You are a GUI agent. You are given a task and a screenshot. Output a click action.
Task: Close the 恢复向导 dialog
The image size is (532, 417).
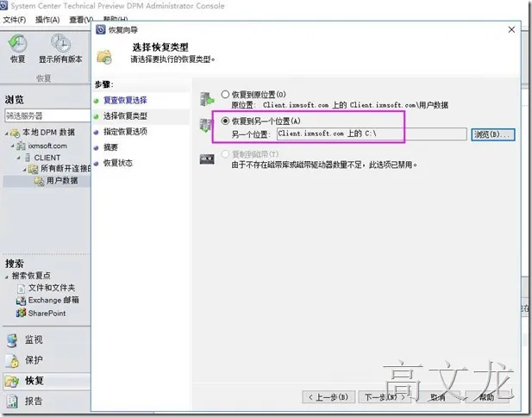pos(511,30)
